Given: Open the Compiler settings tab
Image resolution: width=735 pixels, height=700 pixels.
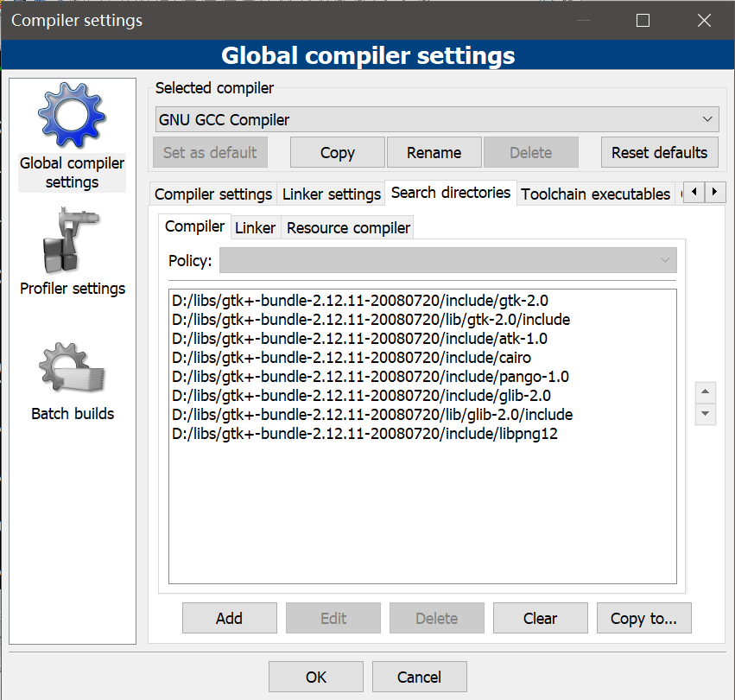Looking at the screenshot, I should point(212,194).
